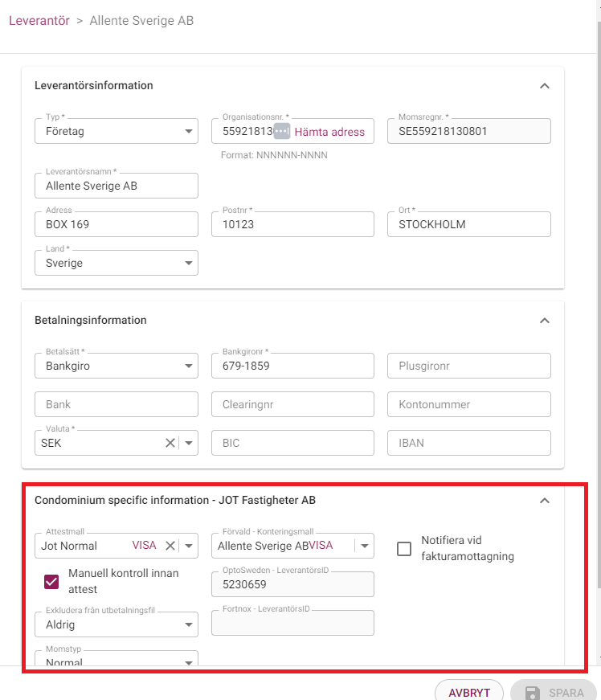Collapse the Condominium specific information section
This screenshot has width=601, height=700.
(x=544, y=501)
